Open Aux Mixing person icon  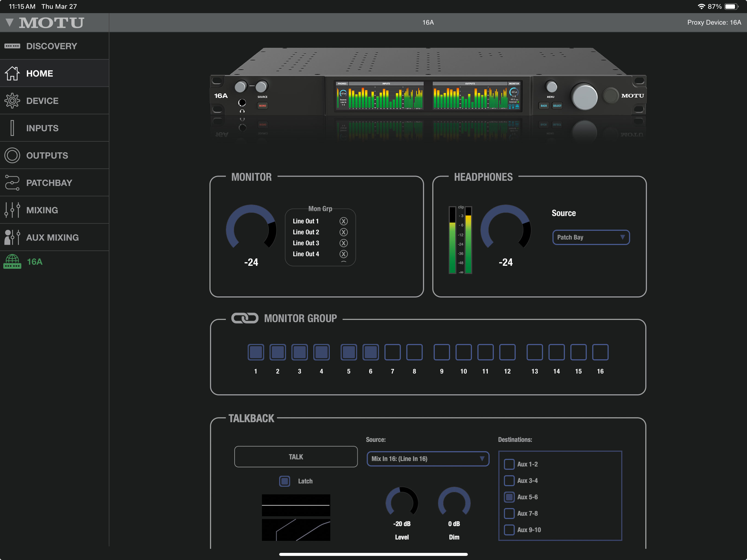tap(12, 237)
